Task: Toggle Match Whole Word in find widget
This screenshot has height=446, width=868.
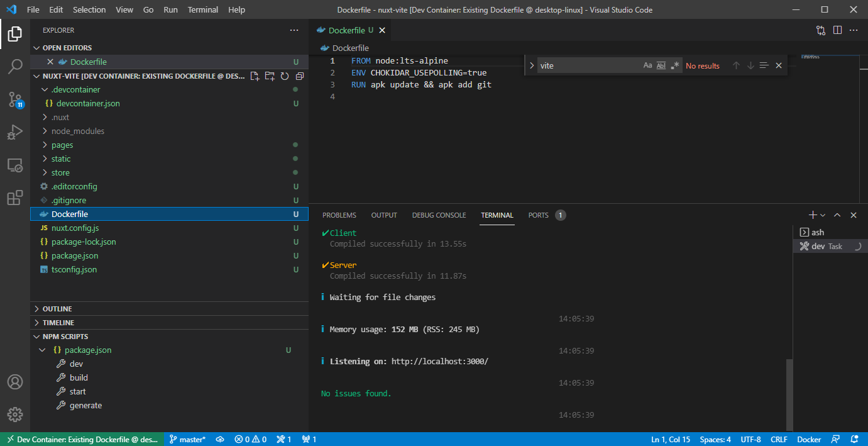Action: coord(661,65)
